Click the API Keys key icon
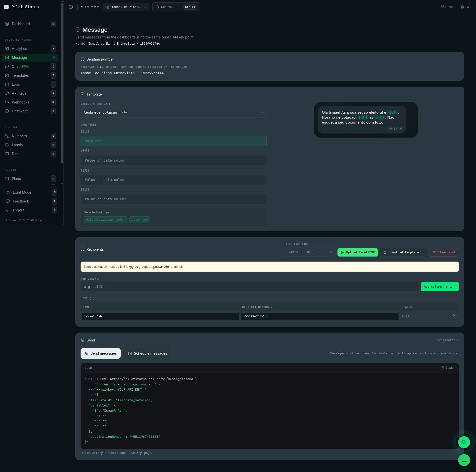The height and width of the screenshot is (472, 476). coord(7,93)
